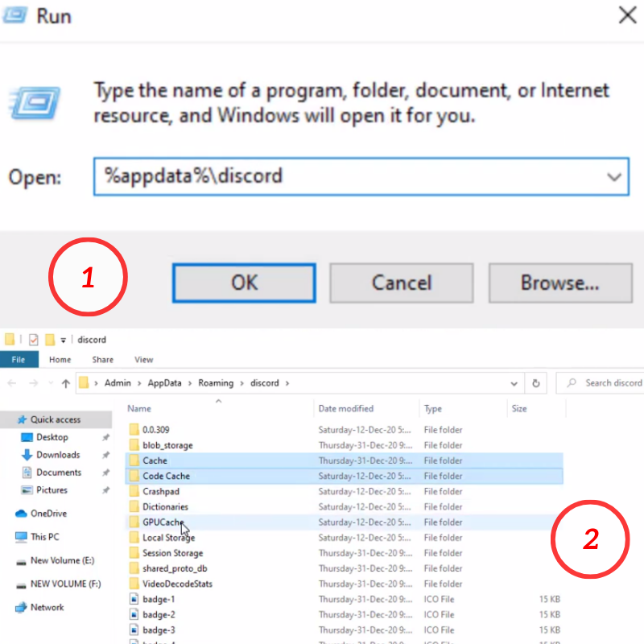
Task: Sort by the Name column header
Action: [x=138, y=409]
